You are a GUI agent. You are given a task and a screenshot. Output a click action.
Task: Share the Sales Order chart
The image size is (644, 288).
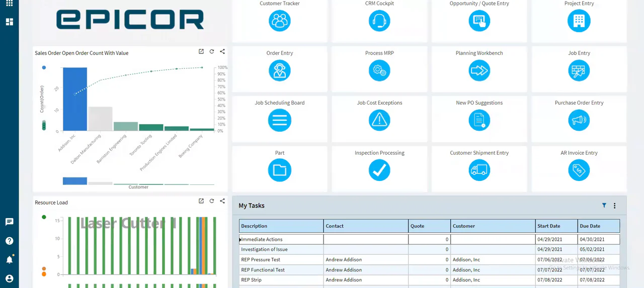pos(222,52)
